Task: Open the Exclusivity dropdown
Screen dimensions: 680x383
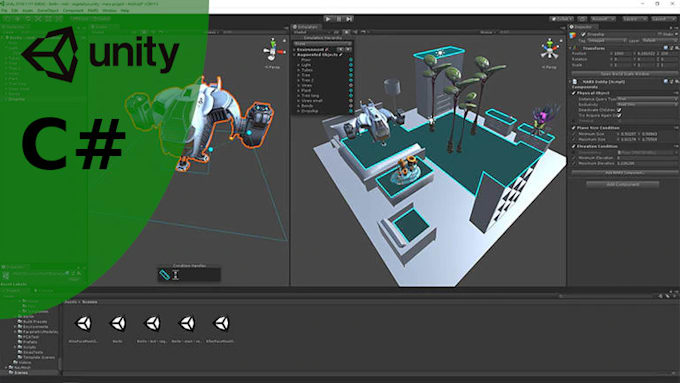Action: 647,105
